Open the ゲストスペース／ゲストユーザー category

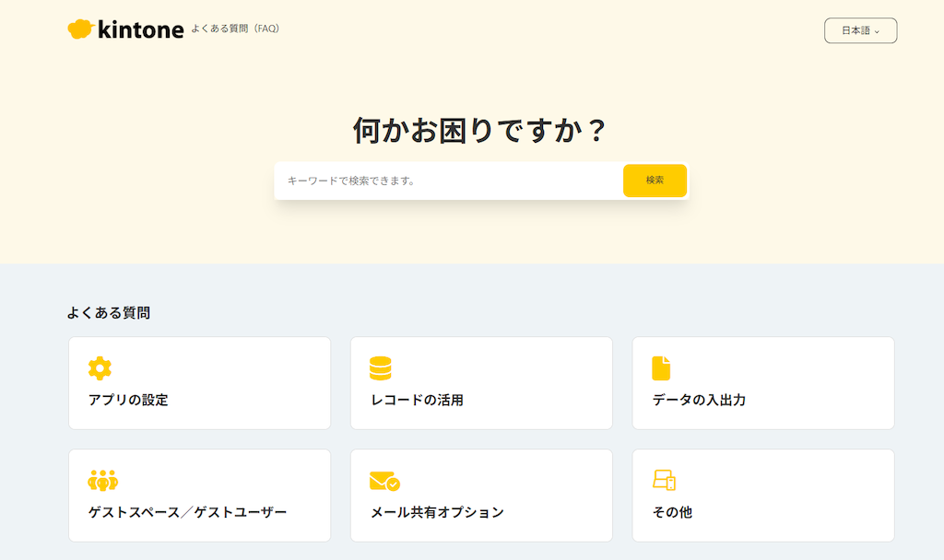tap(199, 496)
